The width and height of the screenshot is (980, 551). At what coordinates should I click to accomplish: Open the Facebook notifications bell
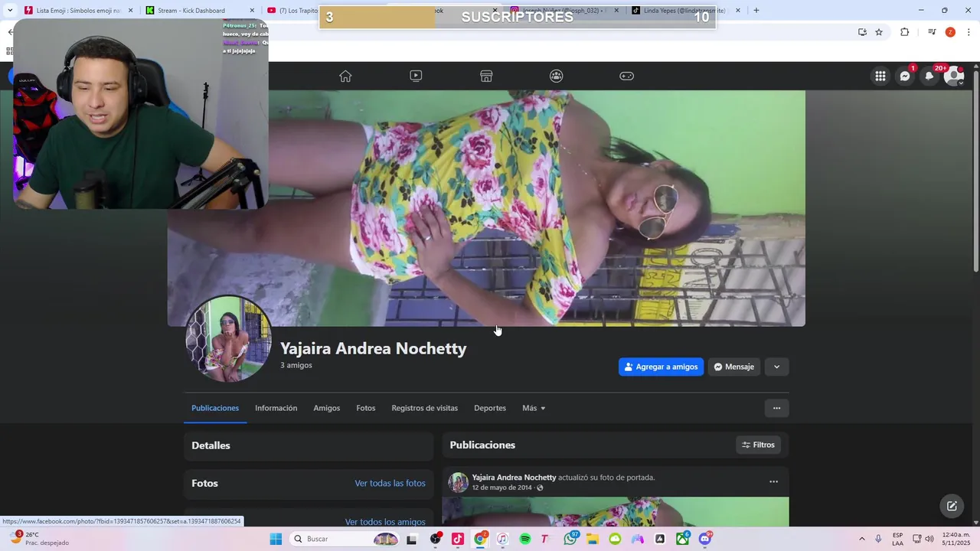click(x=929, y=76)
